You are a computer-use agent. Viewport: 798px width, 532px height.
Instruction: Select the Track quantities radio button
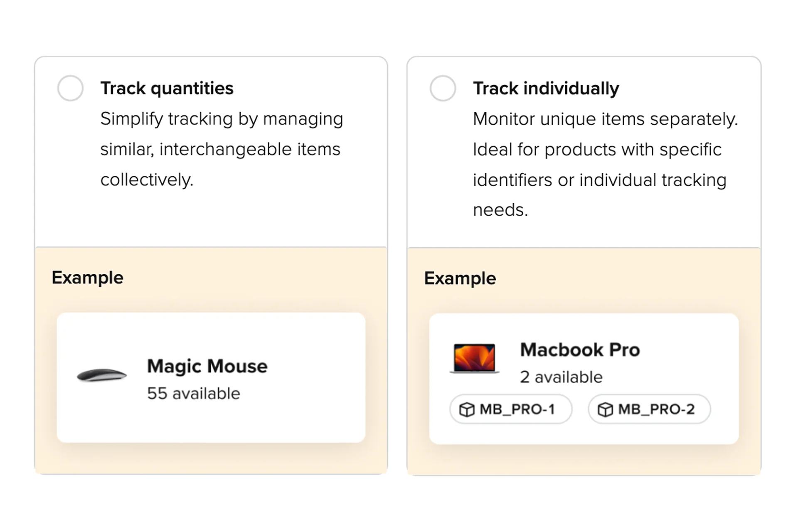[x=70, y=88]
